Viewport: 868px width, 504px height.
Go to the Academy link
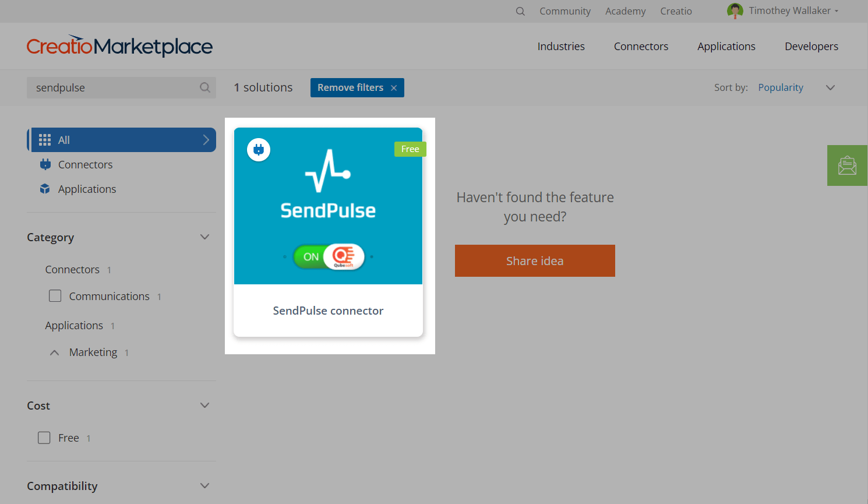click(x=626, y=11)
